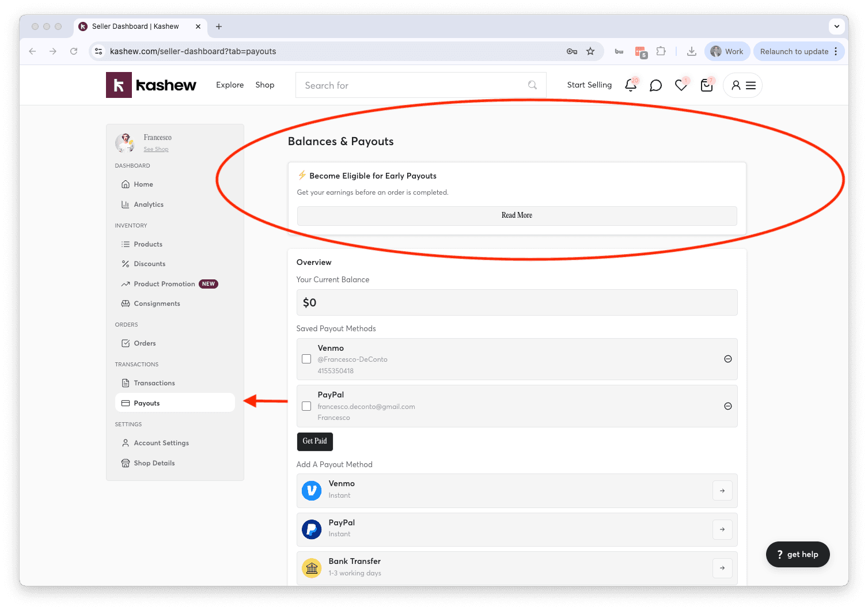Screen dimensions: 868x610
Task: Click Relaunch to update button
Action: [x=794, y=51]
